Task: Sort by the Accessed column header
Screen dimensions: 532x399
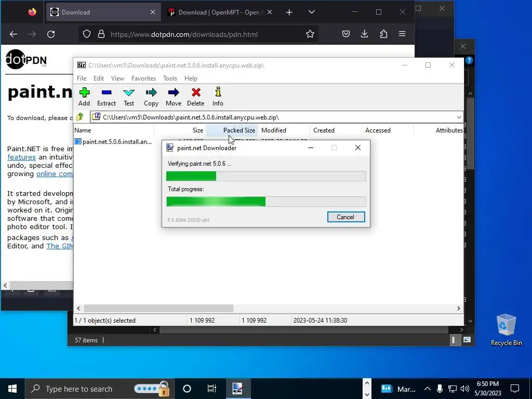Action: click(x=388, y=130)
